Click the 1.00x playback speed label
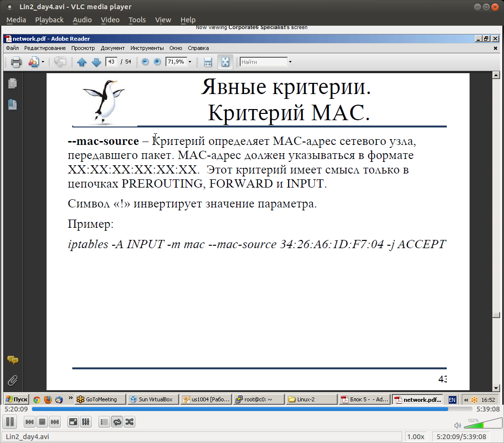 (x=415, y=436)
